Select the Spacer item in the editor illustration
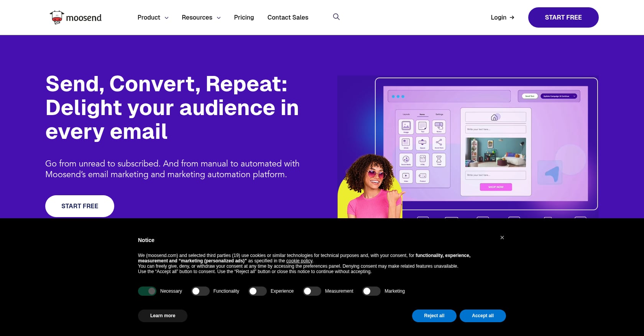Screen dimensions: 644x336 point(422,143)
